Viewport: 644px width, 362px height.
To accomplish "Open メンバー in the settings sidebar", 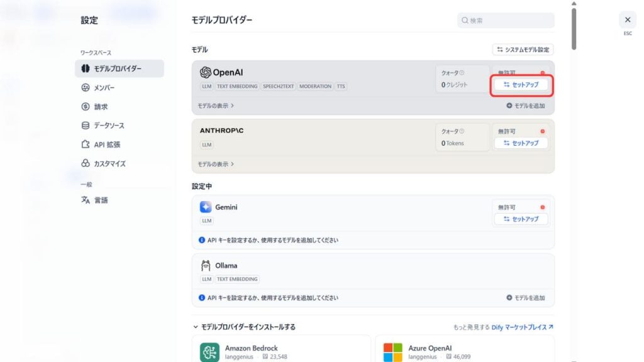I will (x=104, y=88).
